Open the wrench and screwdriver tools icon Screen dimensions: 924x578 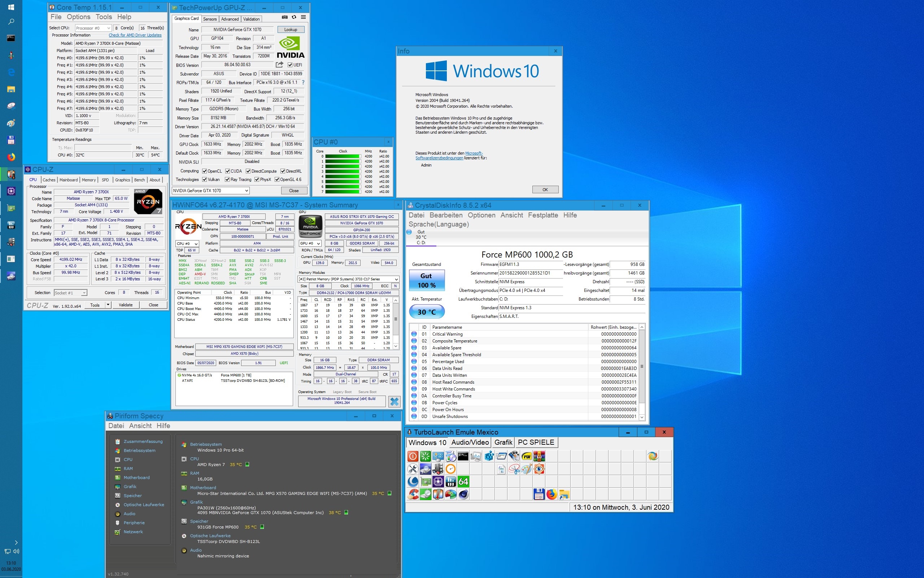(413, 469)
